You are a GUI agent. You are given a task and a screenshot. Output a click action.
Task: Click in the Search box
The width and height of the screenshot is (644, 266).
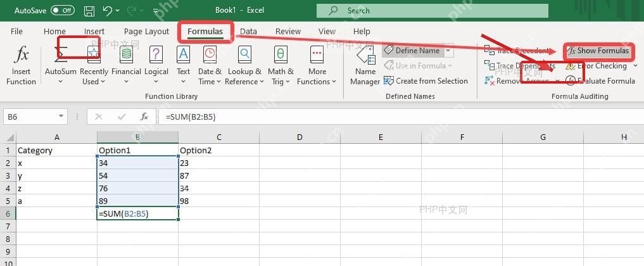(432, 11)
